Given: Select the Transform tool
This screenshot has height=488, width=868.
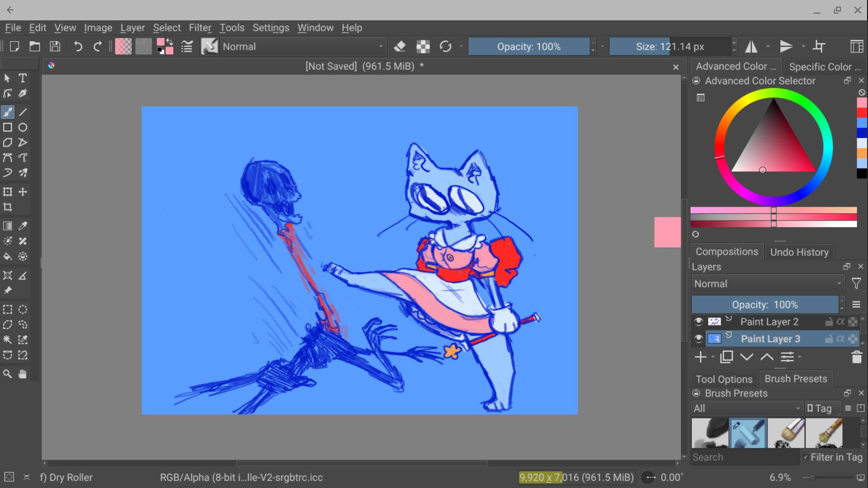Looking at the screenshot, I should click(x=8, y=192).
